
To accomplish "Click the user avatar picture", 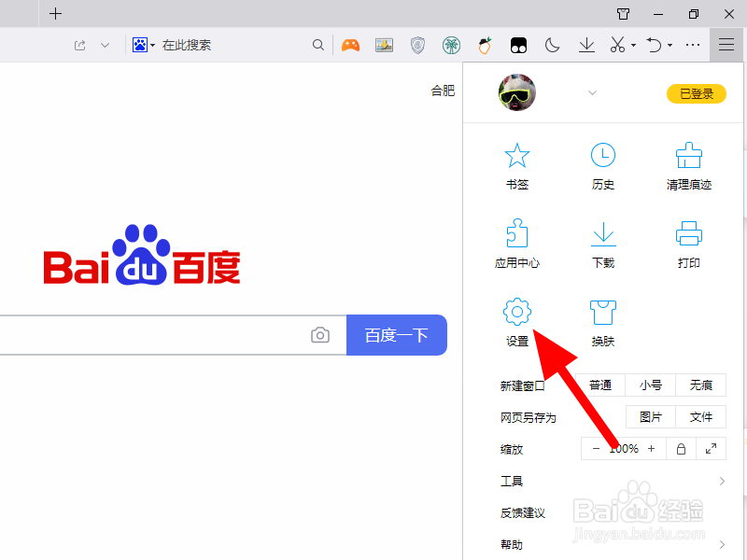I will tap(517, 92).
